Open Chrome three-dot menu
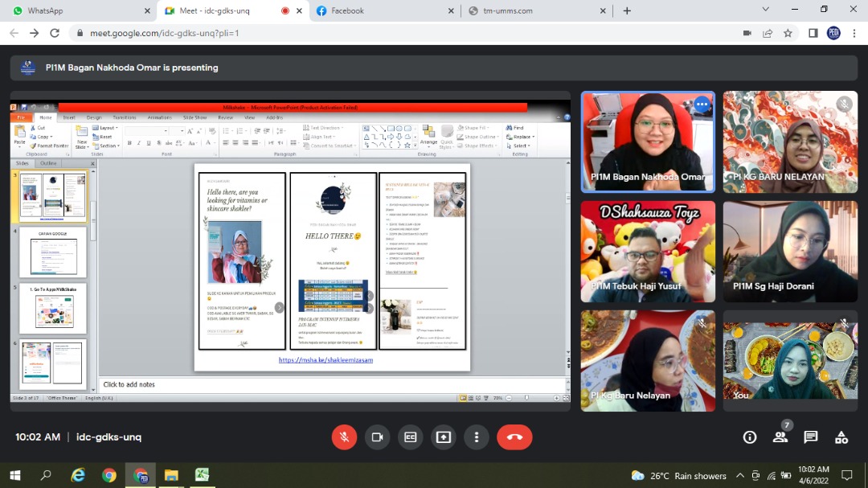Screen dimensions: 868x488 tap(854, 33)
